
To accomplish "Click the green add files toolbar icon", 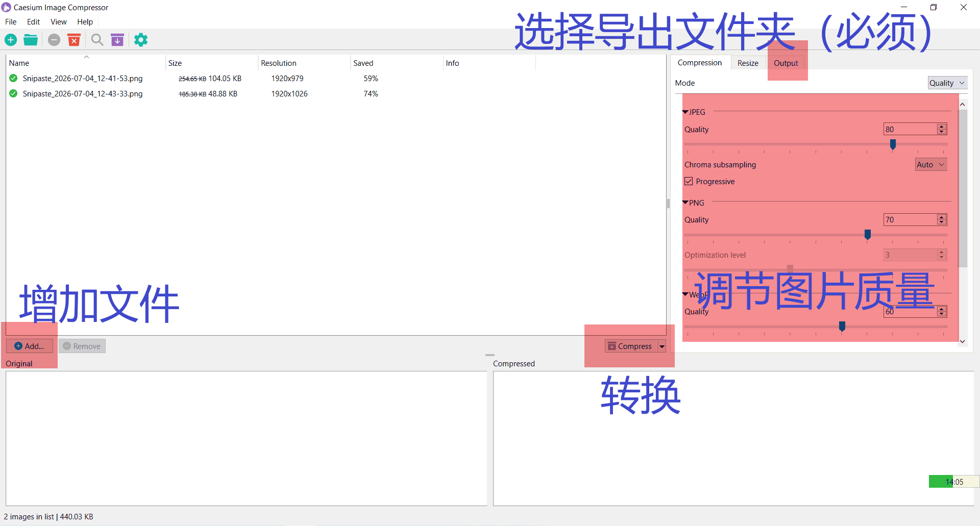I will pyautogui.click(x=11, y=40).
